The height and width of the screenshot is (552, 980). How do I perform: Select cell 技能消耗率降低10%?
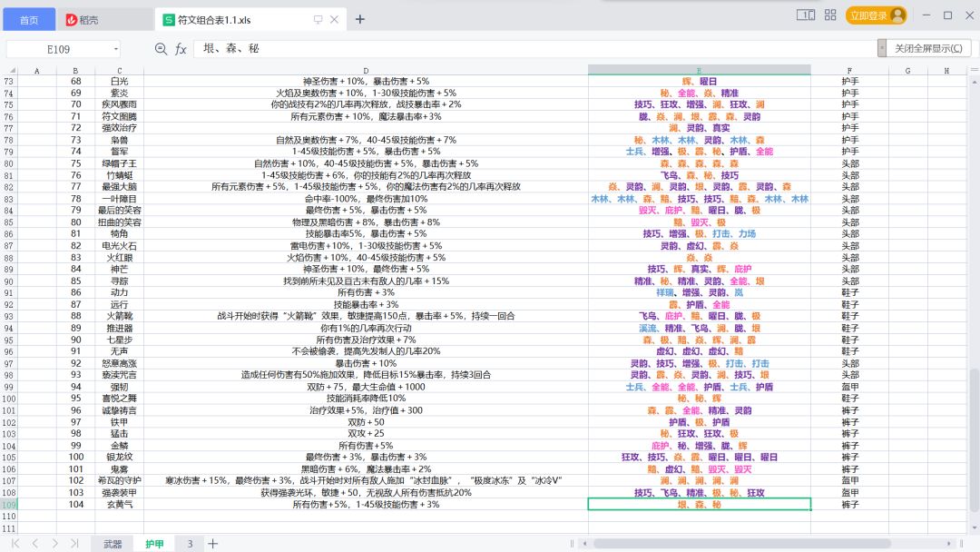click(x=366, y=399)
